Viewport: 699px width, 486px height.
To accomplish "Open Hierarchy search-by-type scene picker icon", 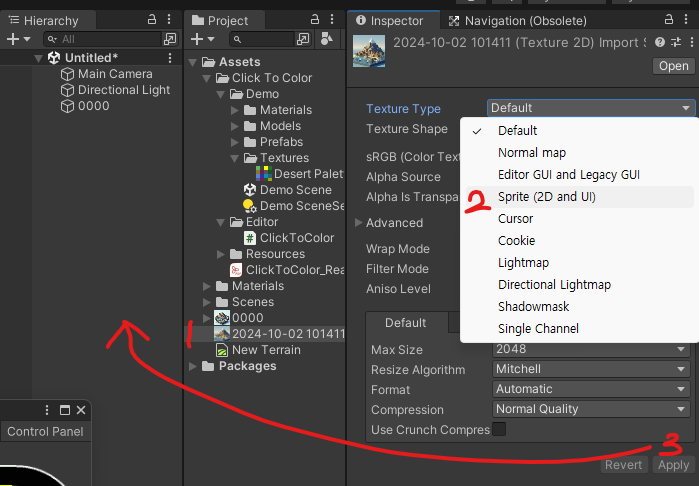I will click(x=170, y=39).
